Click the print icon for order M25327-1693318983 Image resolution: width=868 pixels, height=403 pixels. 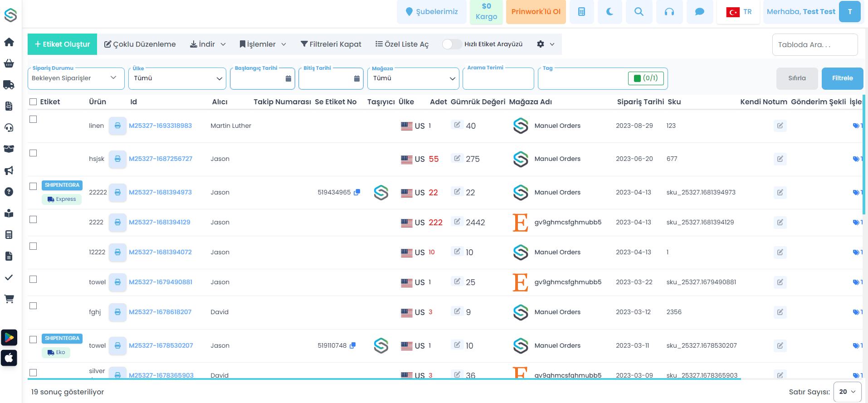click(117, 126)
